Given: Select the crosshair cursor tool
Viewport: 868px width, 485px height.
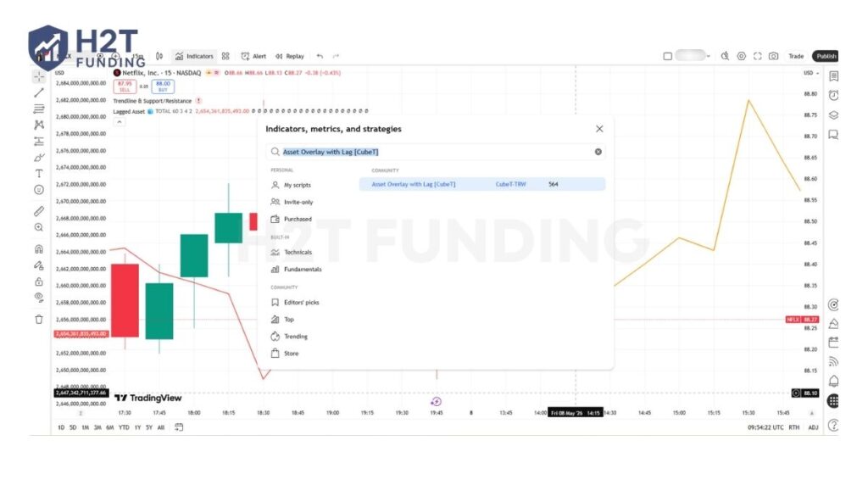Looking at the screenshot, I should tap(39, 77).
